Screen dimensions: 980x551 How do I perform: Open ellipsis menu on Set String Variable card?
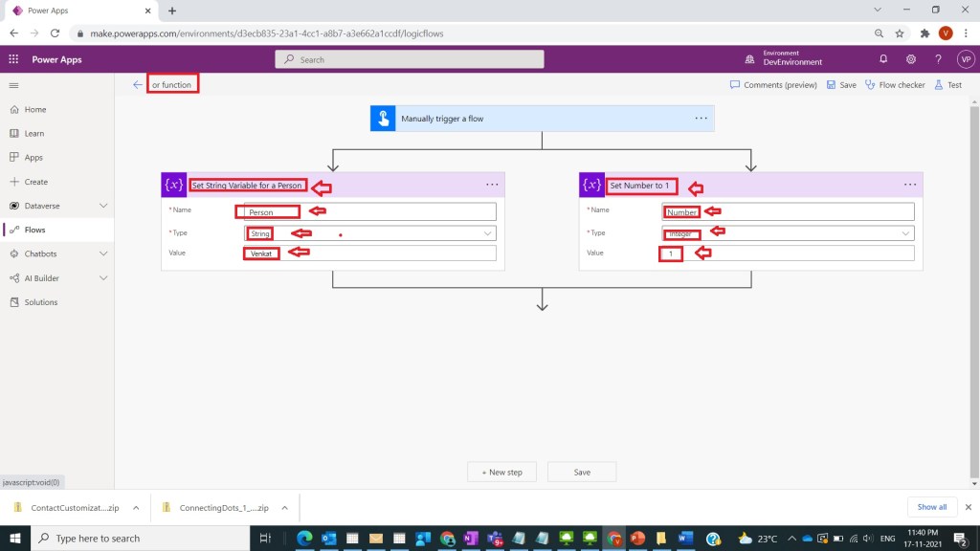coord(492,185)
